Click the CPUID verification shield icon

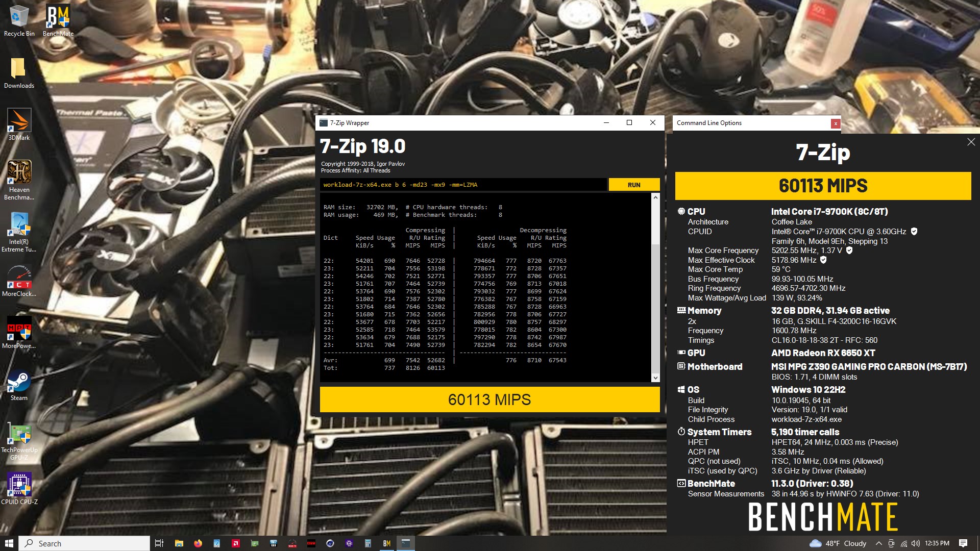point(914,232)
